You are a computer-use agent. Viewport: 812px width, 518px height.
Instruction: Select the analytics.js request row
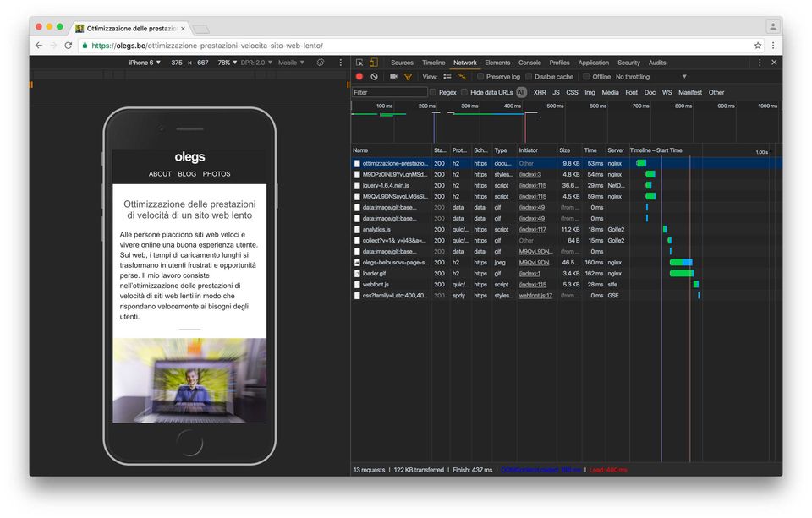pyautogui.click(x=567, y=229)
